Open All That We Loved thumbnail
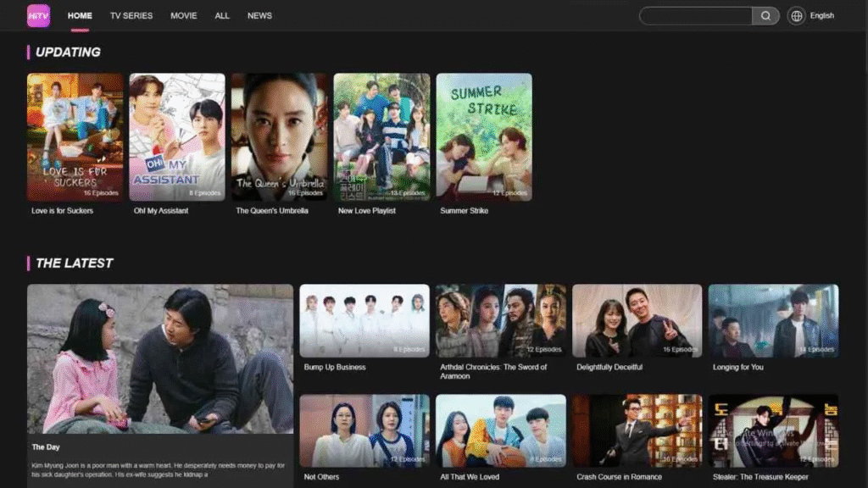The width and height of the screenshot is (868, 488). click(501, 430)
